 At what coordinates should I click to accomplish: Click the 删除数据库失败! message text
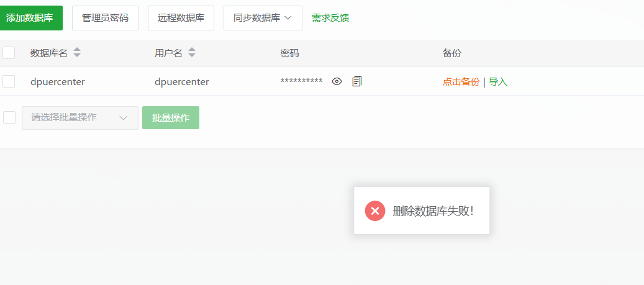[x=433, y=211]
